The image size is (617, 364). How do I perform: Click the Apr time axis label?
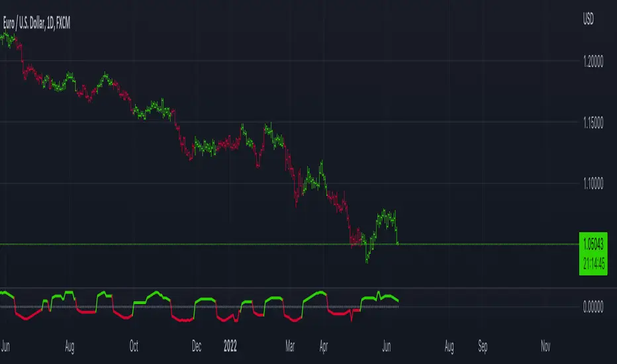pos(324,347)
